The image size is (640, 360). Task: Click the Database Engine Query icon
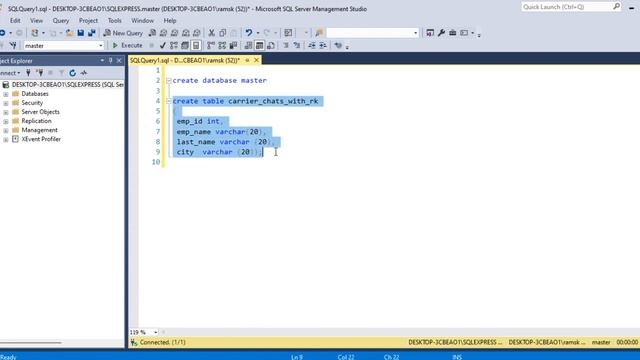[152, 33]
